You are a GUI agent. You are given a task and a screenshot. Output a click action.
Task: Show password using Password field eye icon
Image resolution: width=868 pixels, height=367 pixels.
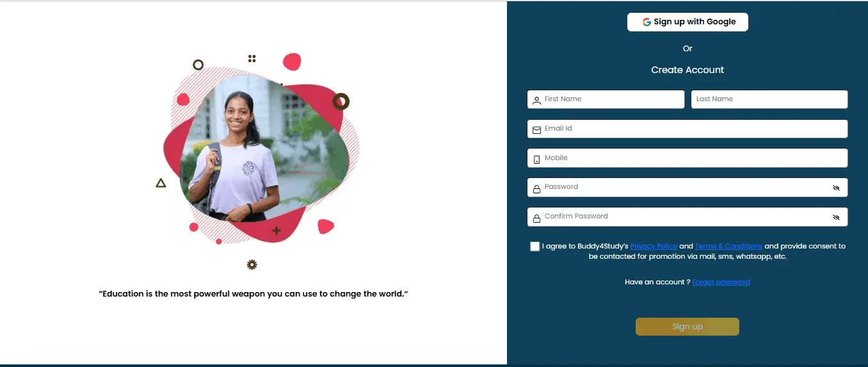(x=836, y=188)
